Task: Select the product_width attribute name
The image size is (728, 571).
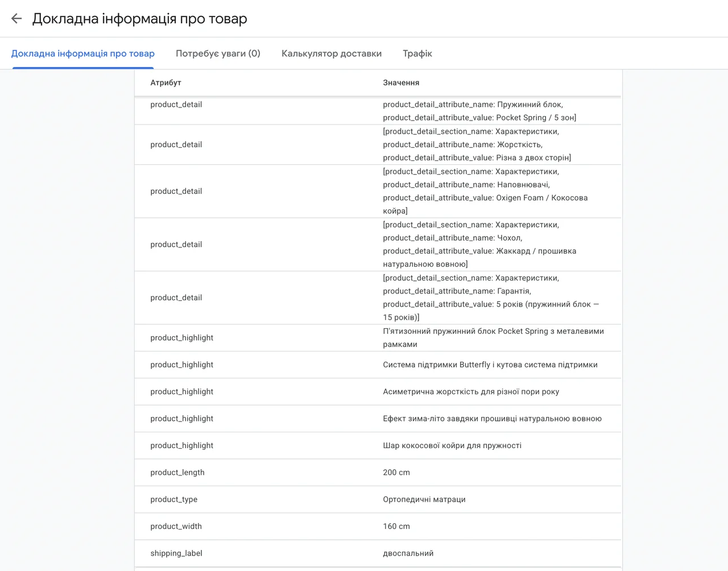Action: point(176,526)
